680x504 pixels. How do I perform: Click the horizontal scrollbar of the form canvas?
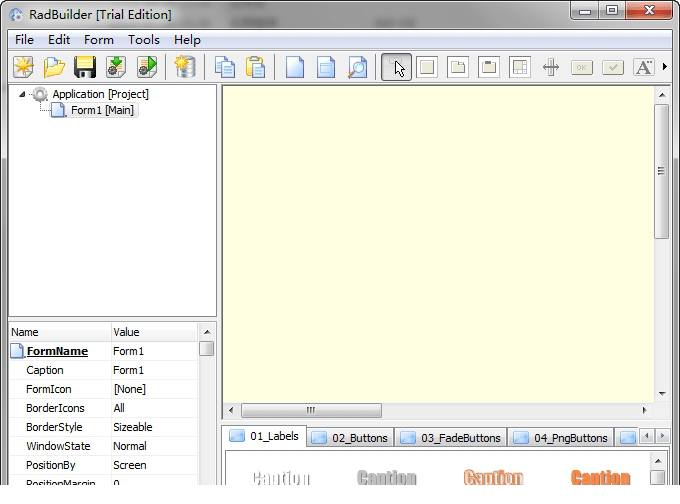(311, 410)
